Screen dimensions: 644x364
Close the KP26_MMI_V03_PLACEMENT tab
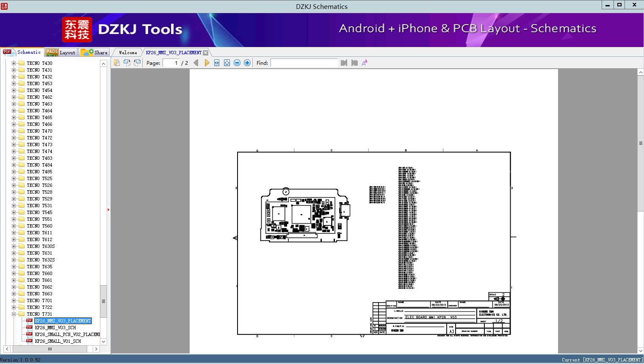pyautogui.click(x=205, y=53)
